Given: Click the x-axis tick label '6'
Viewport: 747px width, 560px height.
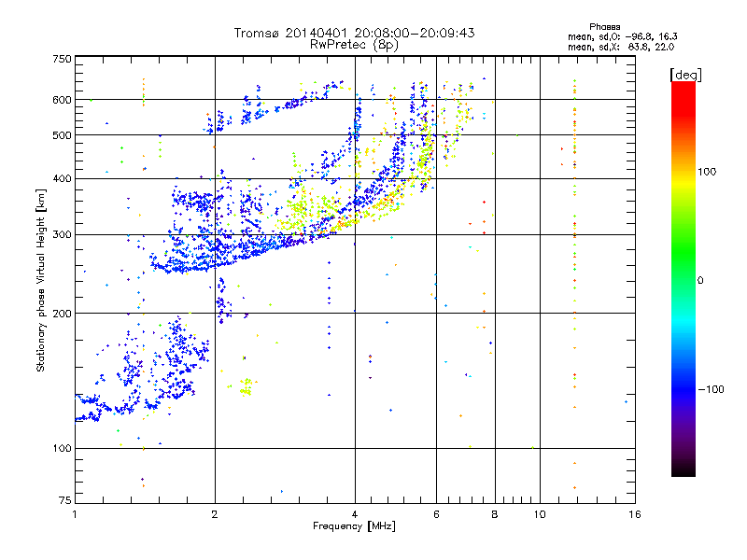Looking at the screenshot, I should coord(436,514).
